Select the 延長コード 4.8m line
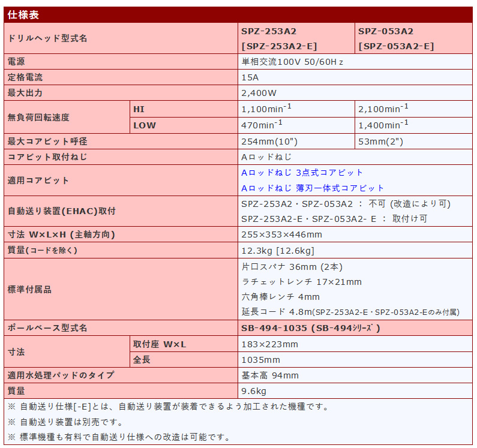477x448 pixels. (x=350, y=312)
